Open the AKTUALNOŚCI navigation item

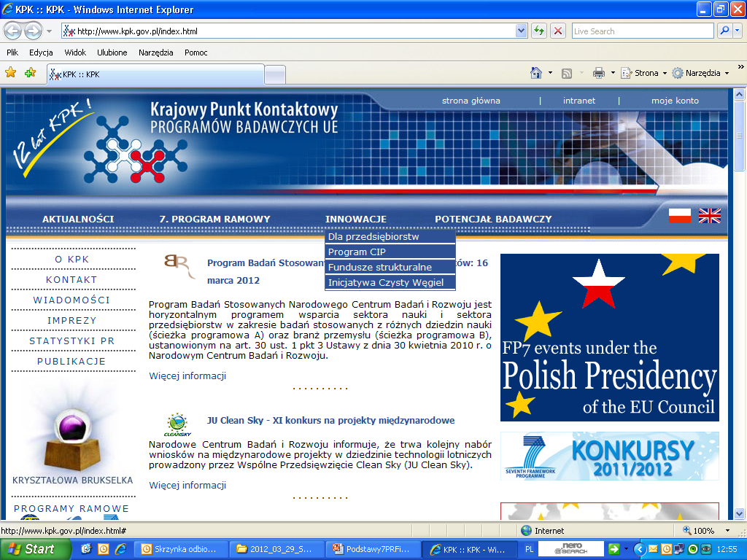click(77, 219)
